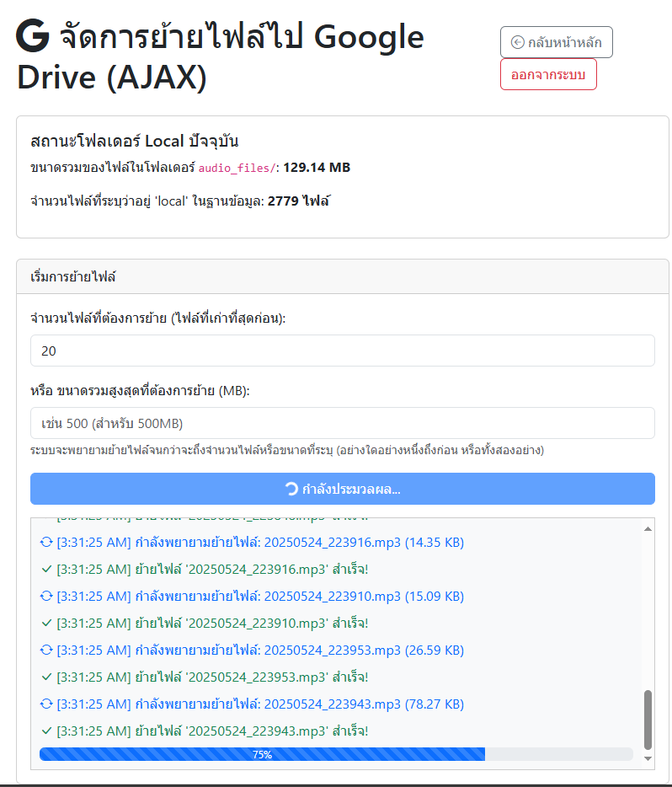Click checkmark icon for 20250524_223943.mp3 success
672x787 pixels.
pyautogui.click(x=46, y=731)
